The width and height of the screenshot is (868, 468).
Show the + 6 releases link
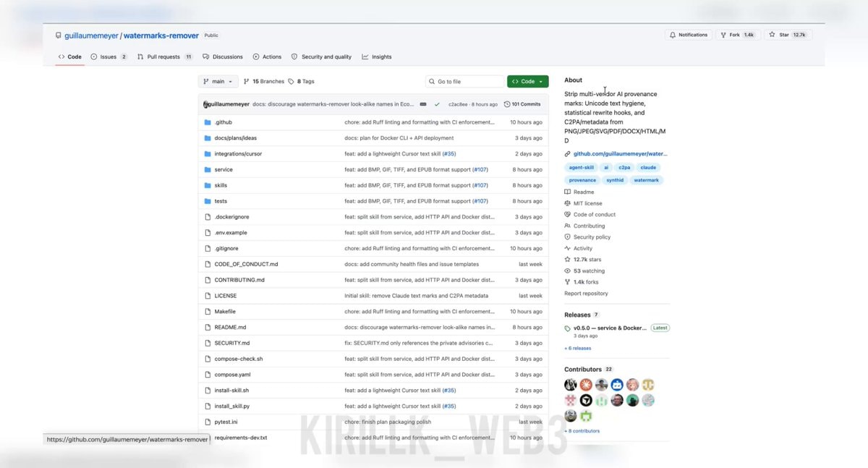578,349
